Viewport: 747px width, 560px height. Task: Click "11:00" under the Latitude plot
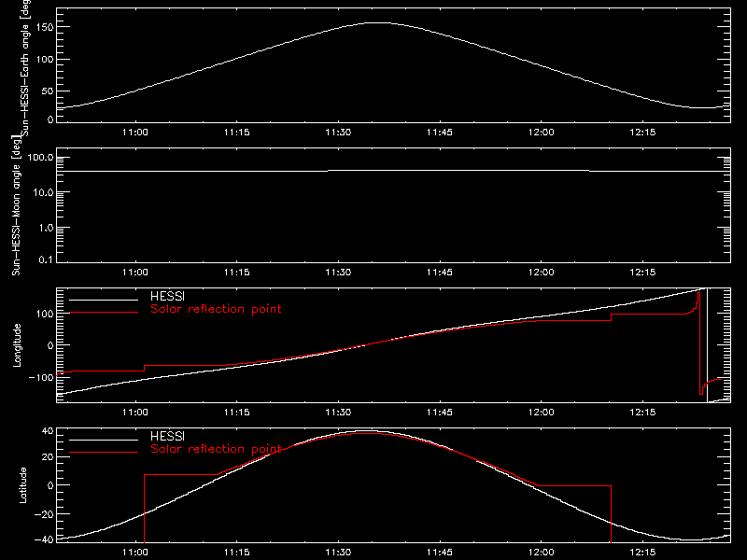click(x=135, y=553)
